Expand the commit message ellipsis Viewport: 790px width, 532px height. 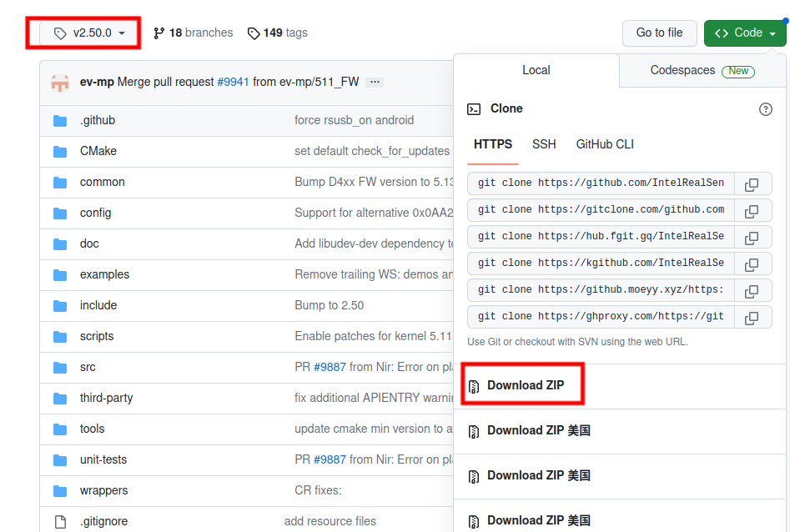(x=375, y=82)
